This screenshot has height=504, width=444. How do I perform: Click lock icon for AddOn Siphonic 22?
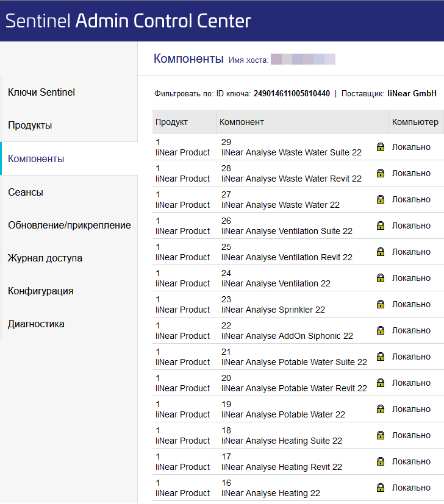[381, 330]
